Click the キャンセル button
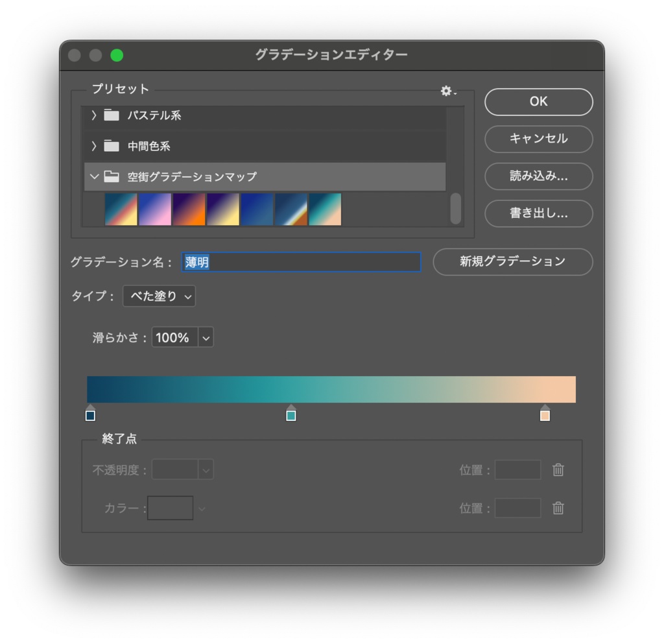This screenshot has width=664, height=644. pyautogui.click(x=539, y=139)
